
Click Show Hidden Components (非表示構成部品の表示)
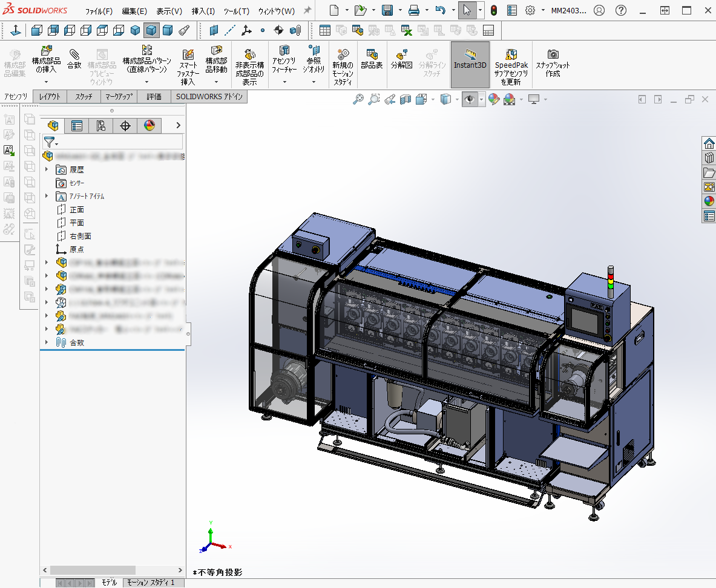click(249, 67)
